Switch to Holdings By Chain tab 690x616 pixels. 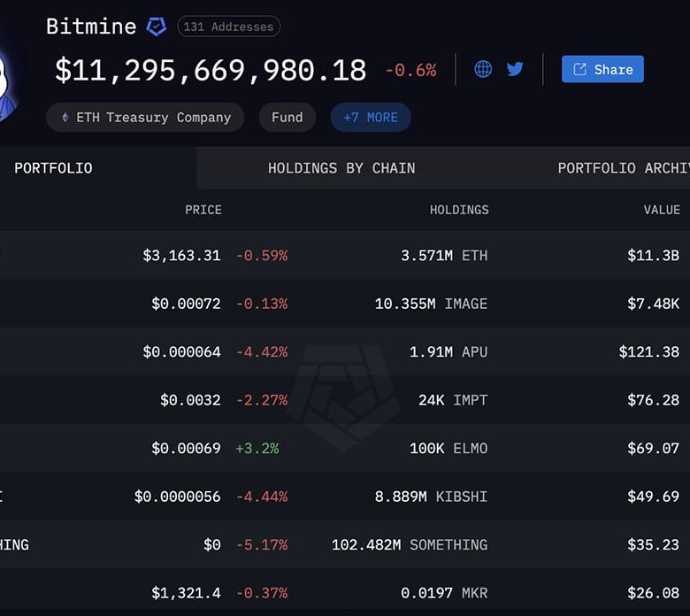[341, 168]
